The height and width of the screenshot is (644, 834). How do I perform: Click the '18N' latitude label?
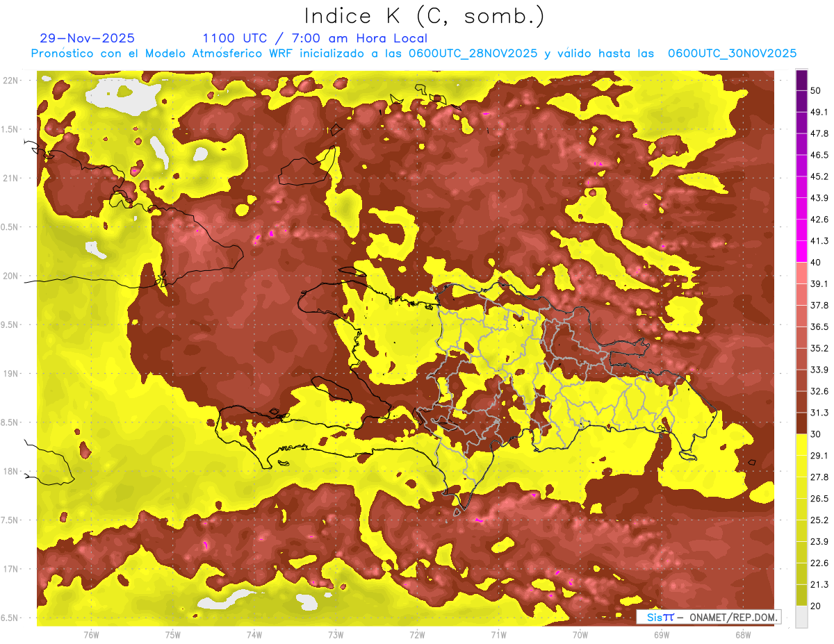coord(10,471)
